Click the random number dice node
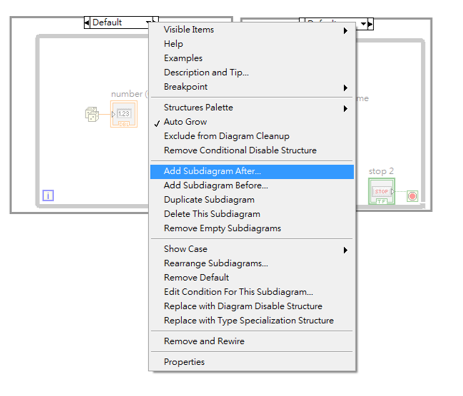The image size is (463, 396). pos(92,114)
